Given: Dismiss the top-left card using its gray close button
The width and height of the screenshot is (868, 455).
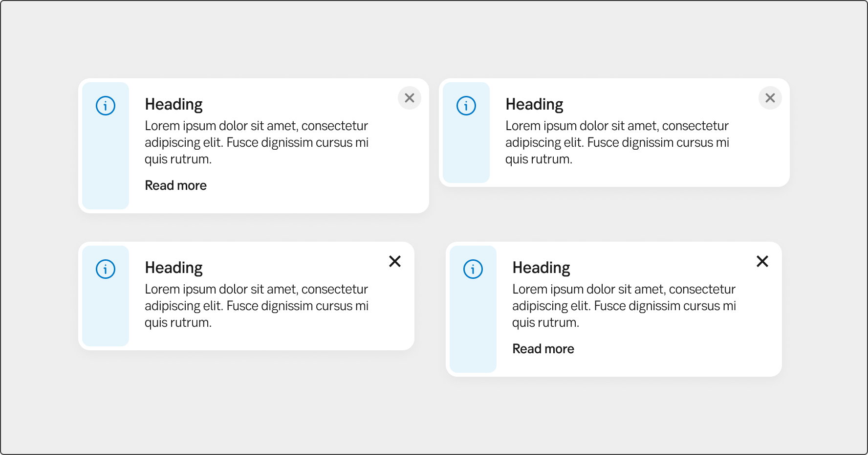Looking at the screenshot, I should pos(410,98).
